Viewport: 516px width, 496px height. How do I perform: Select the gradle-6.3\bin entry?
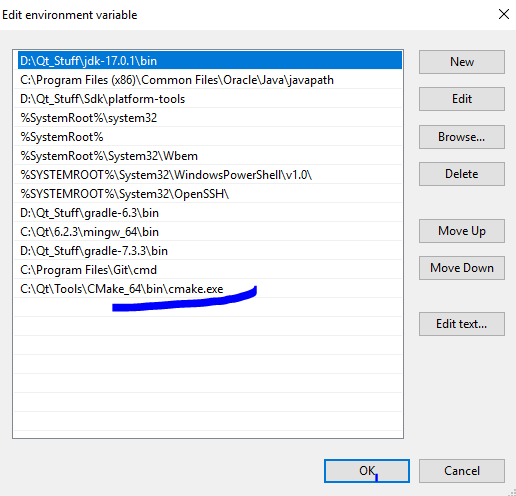point(210,213)
